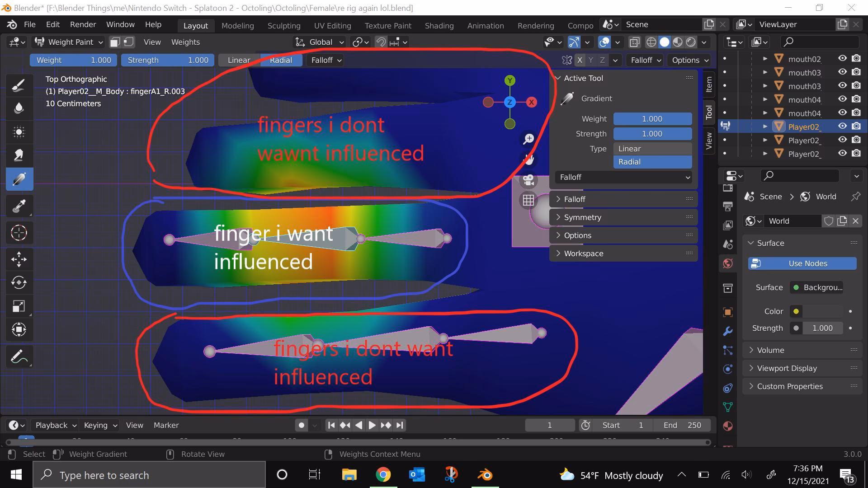Jump to the timeline end frame
This screenshot has height=488, width=868.
(400, 425)
